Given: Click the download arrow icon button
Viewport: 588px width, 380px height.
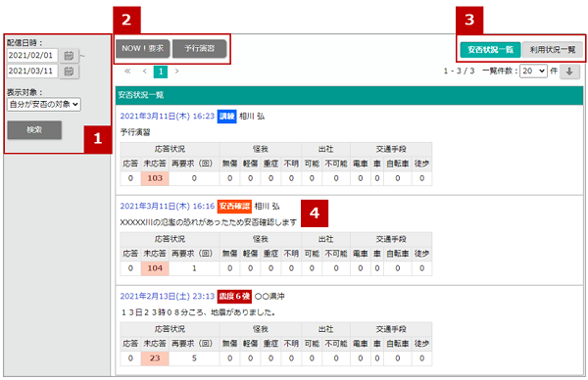Looking at the screenshot, I should pyautogui.click(x=569, y=71).
